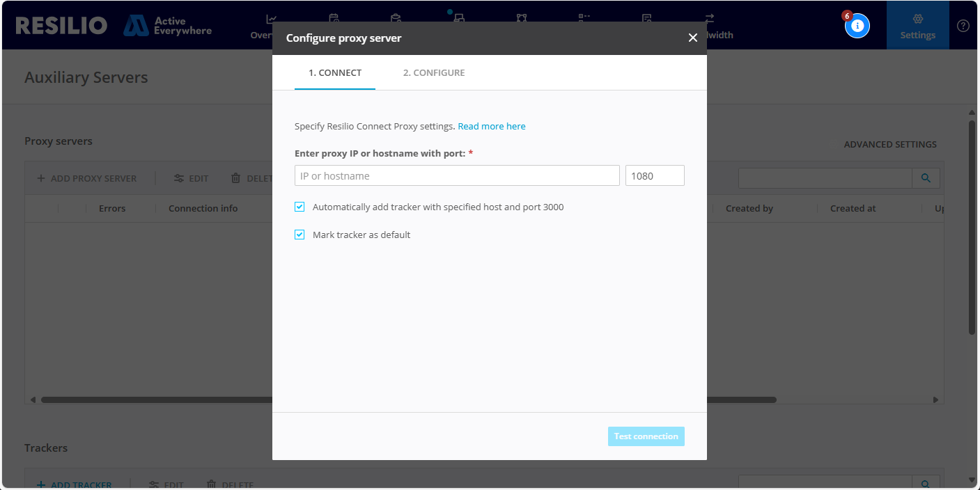Toggle the Mark tracker as default checkbox

300,235
